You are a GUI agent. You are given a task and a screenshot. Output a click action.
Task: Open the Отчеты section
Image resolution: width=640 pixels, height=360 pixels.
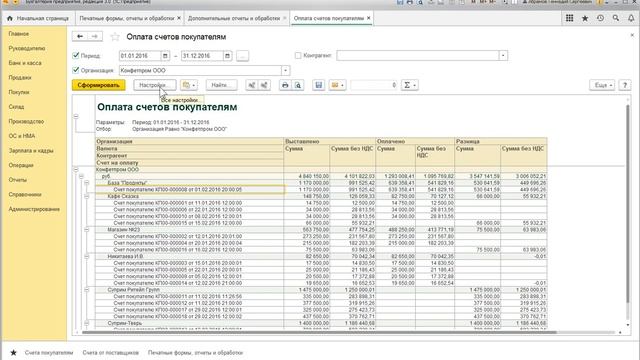click(18, 180)
